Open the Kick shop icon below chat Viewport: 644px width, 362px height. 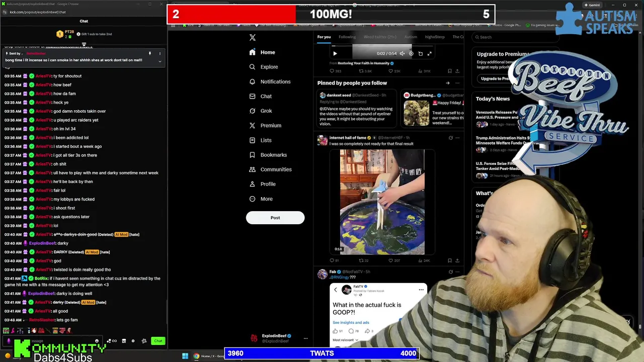coord(124,341)
